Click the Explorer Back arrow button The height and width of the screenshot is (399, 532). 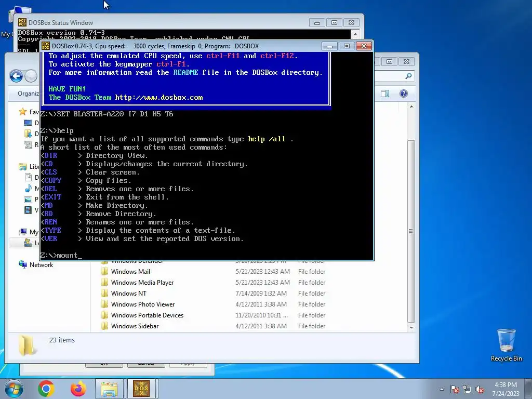[x=16, y=76]
